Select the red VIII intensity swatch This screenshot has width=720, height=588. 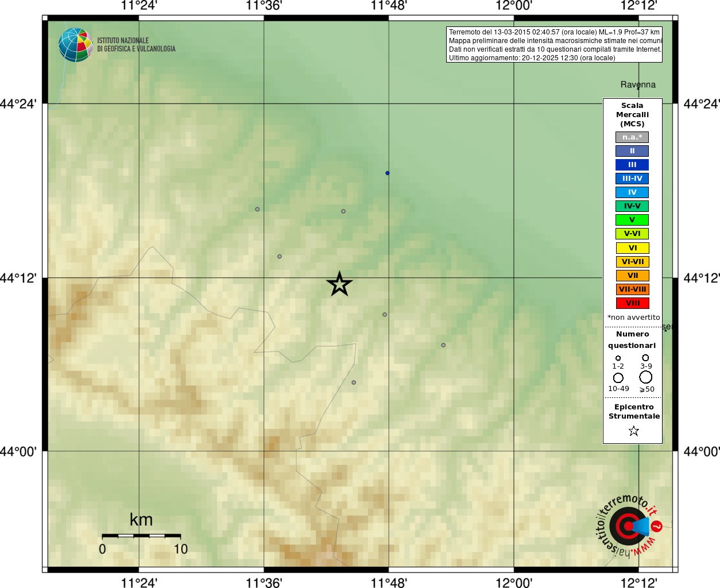pyautogui.click(x=632, y=303)
